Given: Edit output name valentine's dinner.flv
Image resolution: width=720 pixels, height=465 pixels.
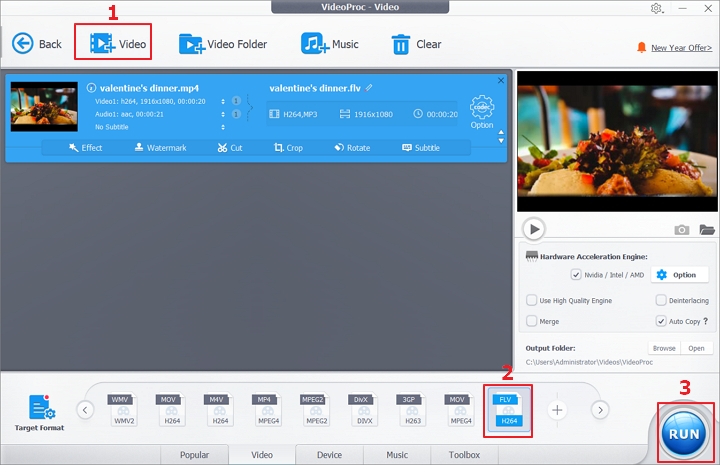Looking at the screenshot, I should pos(369,88).
